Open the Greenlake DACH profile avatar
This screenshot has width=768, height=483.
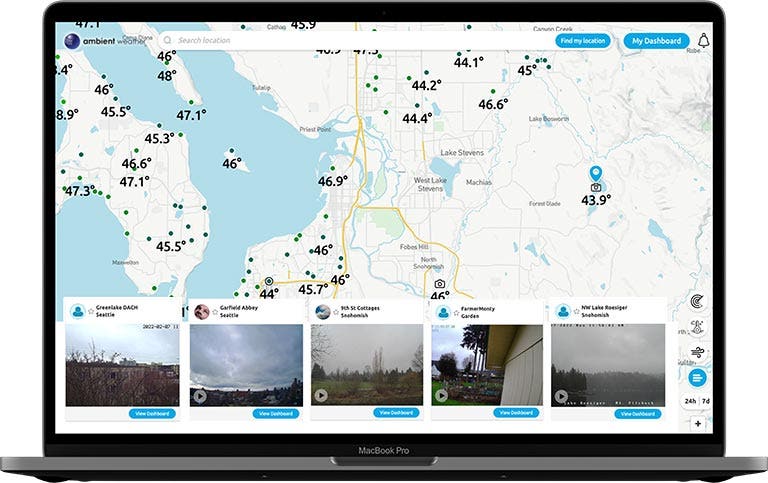pos(77,311)
